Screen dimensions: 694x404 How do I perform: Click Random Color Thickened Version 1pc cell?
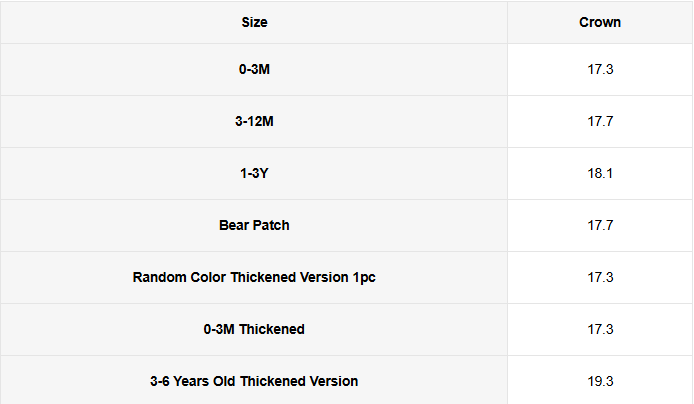click(254, 277)
